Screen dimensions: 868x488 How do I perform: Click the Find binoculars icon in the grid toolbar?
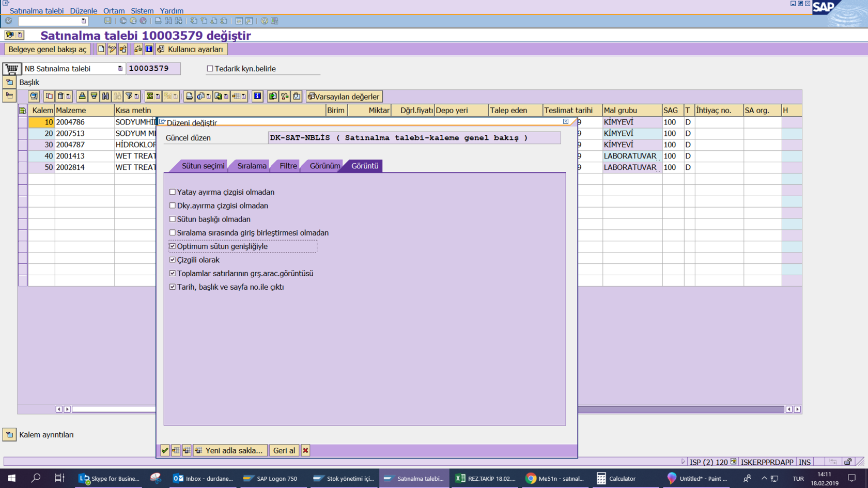(106, 96)
